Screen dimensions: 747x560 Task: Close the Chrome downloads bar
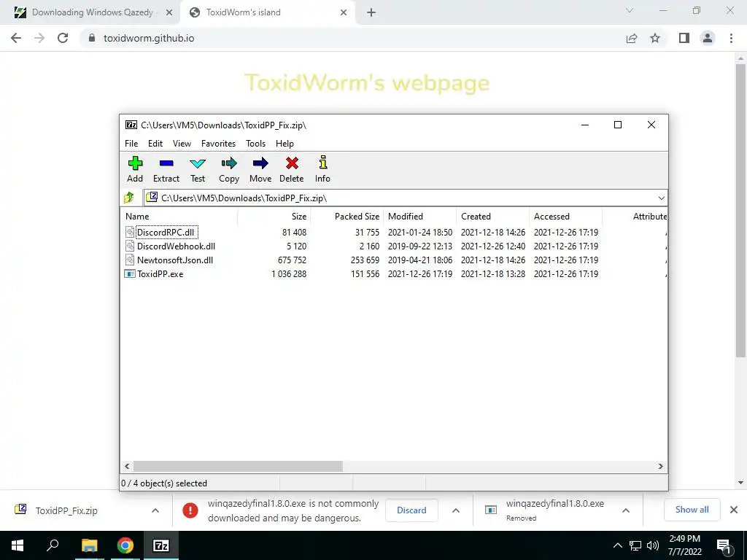(734, 510)
